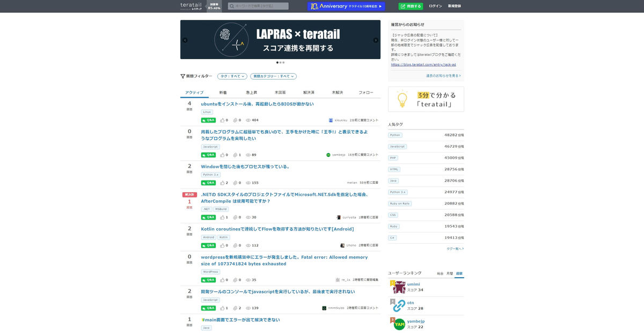Viewport: 644px width, 333px height.
Task: Open Ruby on Rails popular tag
Action: [x=400, y=204]
